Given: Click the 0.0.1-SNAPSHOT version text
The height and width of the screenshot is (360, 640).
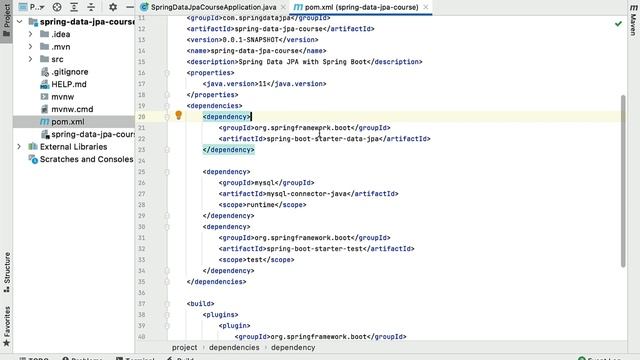Looking at the screenshot, I should click(x=250, y=40).
